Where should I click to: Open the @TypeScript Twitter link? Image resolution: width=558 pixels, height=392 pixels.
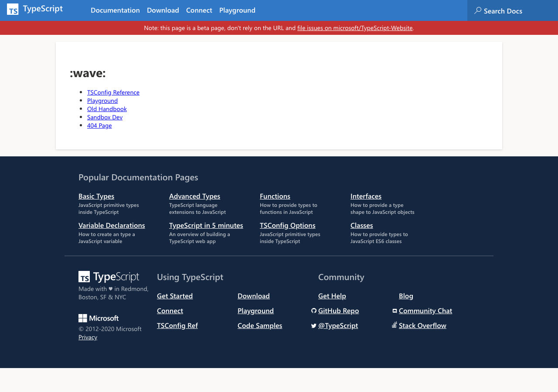(338, 325)
